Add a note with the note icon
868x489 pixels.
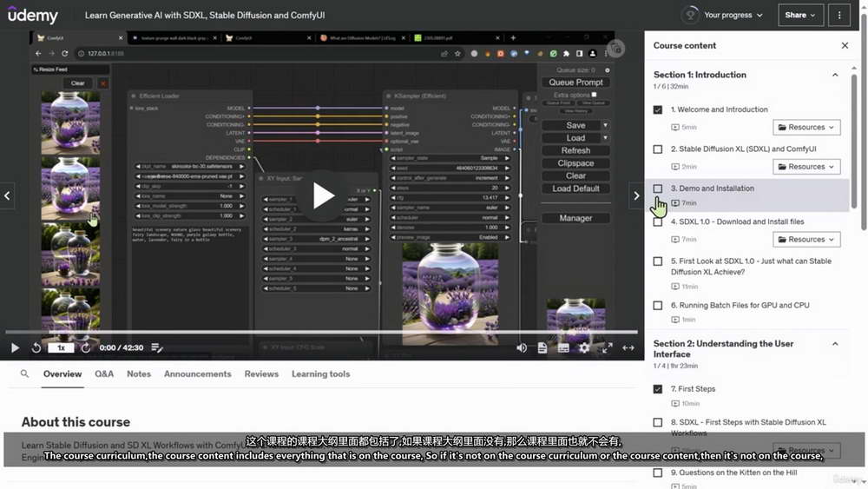[x=156, y=347]
